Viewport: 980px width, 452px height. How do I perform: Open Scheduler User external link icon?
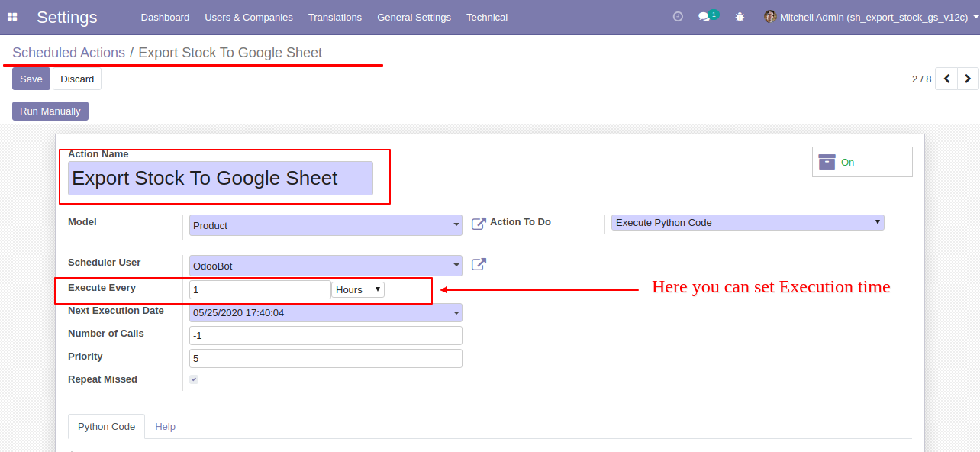[x=479, y=264]
